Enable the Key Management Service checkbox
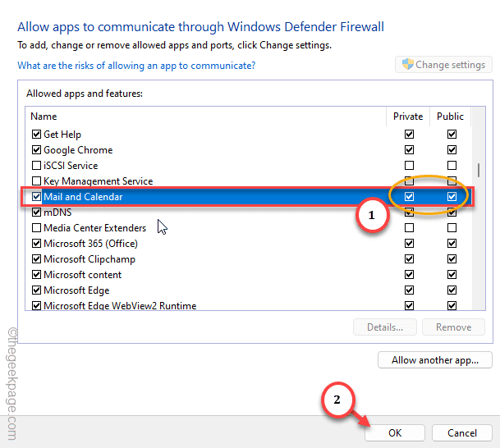 pyautogui.click(x=36, y=181)
